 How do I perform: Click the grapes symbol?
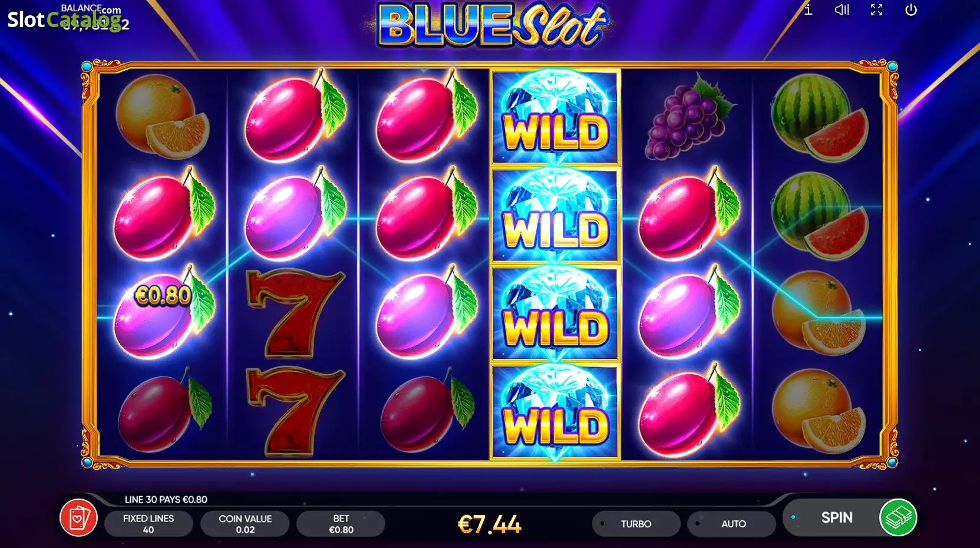688,117
